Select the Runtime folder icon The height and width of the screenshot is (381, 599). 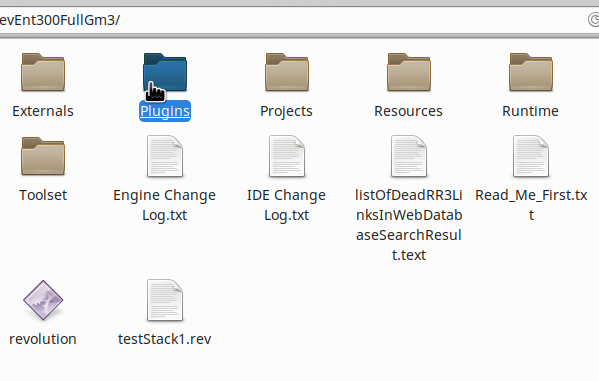tap(531, 72)
